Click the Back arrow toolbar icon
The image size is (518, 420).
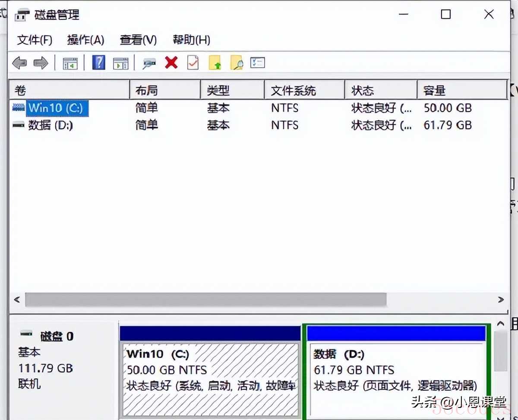pyautogui.click(x=19, y=63)
